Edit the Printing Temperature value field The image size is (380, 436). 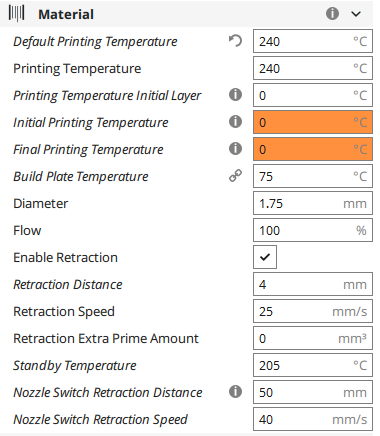(313, 68)
